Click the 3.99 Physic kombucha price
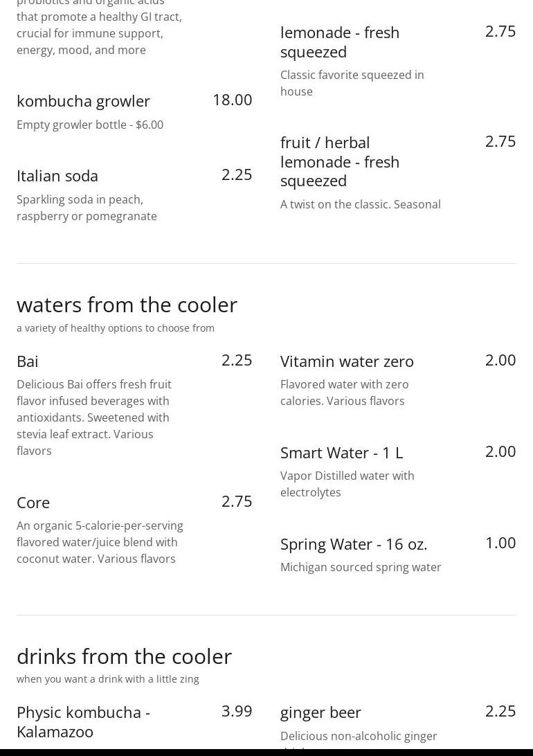The width and height of the screenshot is (533, 756). click(236, 711)
